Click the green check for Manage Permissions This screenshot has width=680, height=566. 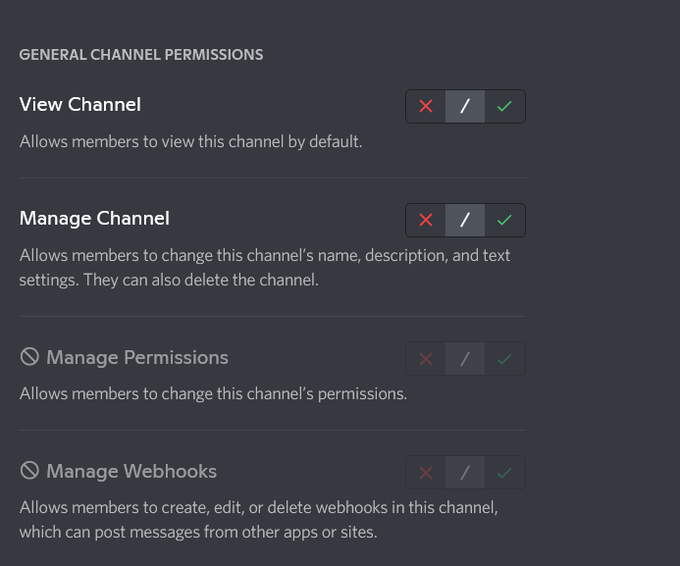coord(505,359)
